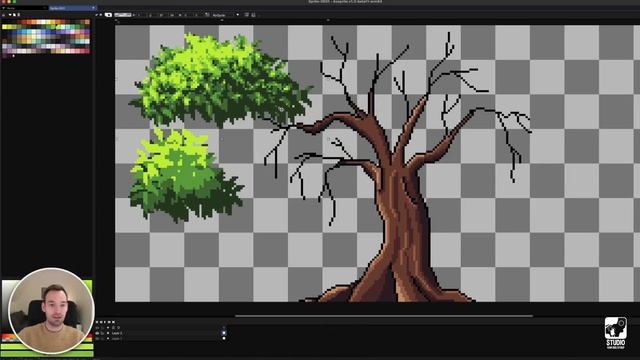Close the Sprite document tab
Viewport: 640px width, 360px height.
click(x=93, y=8)
